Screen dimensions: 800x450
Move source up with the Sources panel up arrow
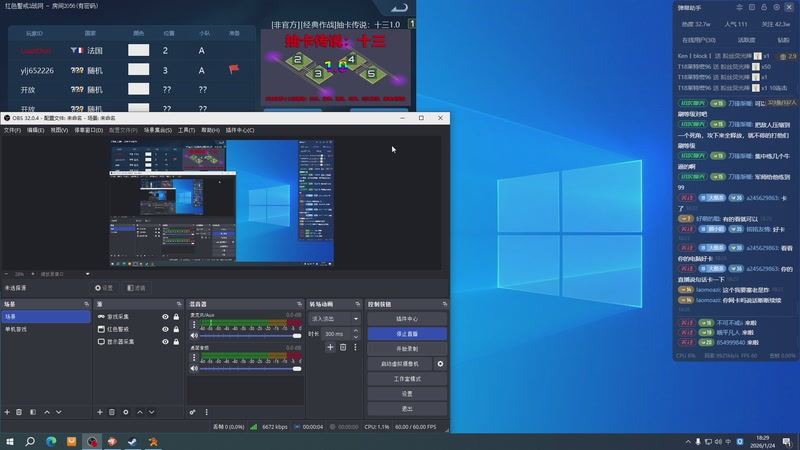140,412
